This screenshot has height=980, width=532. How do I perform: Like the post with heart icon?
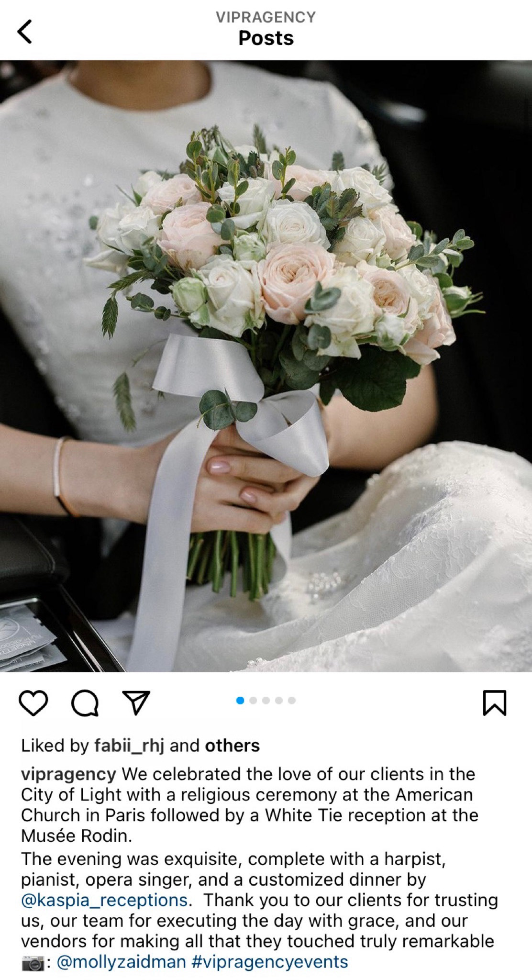pyautogui.click(x=33, y=703)
